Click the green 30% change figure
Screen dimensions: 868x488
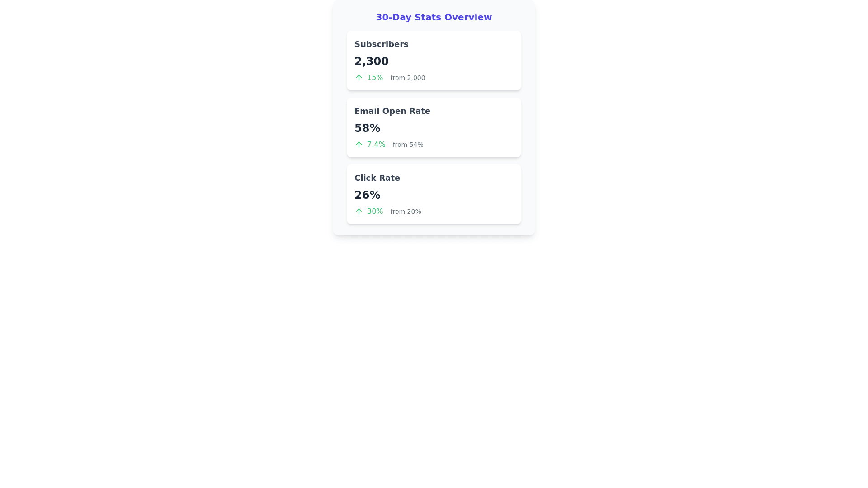pyautogui.click(x=375, y=211)
